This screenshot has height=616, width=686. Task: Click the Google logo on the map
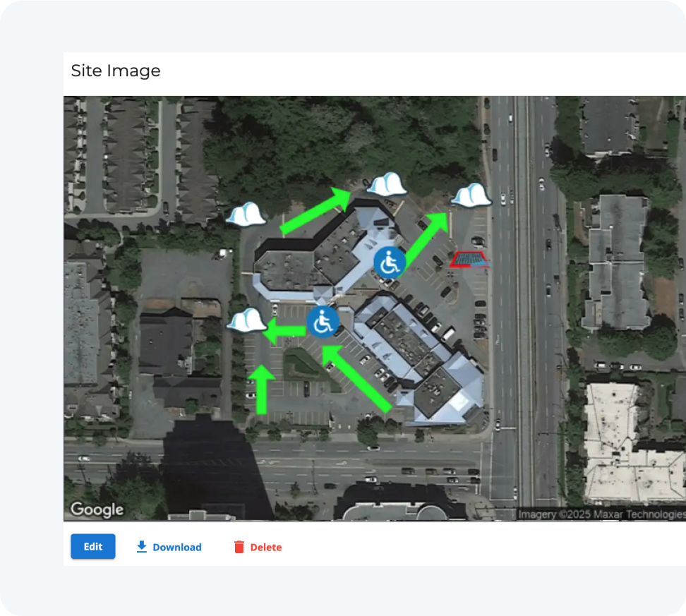point(97,509)
